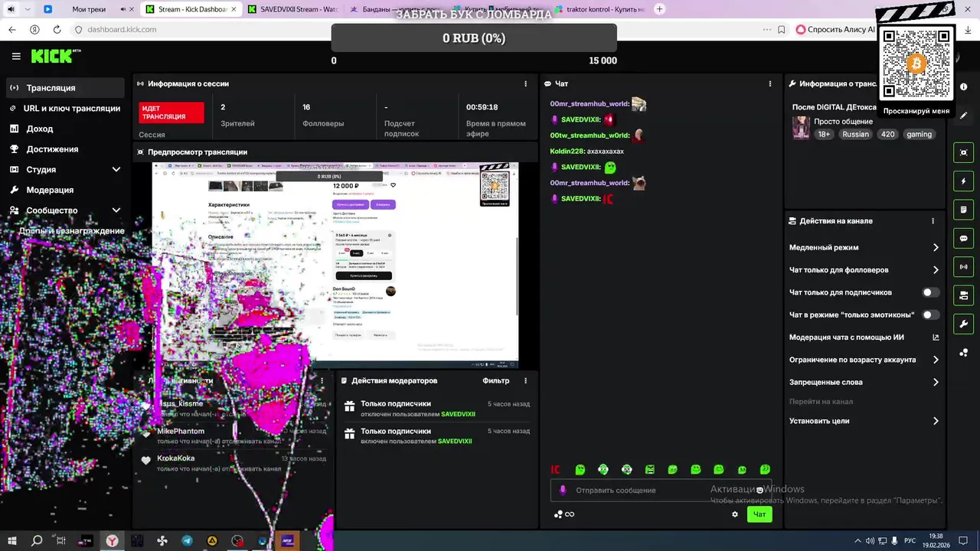Bookmark this page in address bar

coord(781,29)
